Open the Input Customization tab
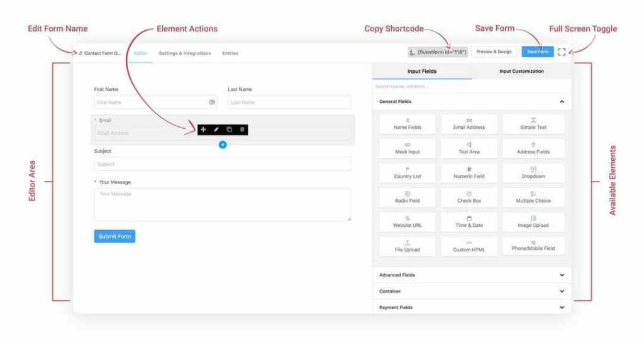 [521, 71]
